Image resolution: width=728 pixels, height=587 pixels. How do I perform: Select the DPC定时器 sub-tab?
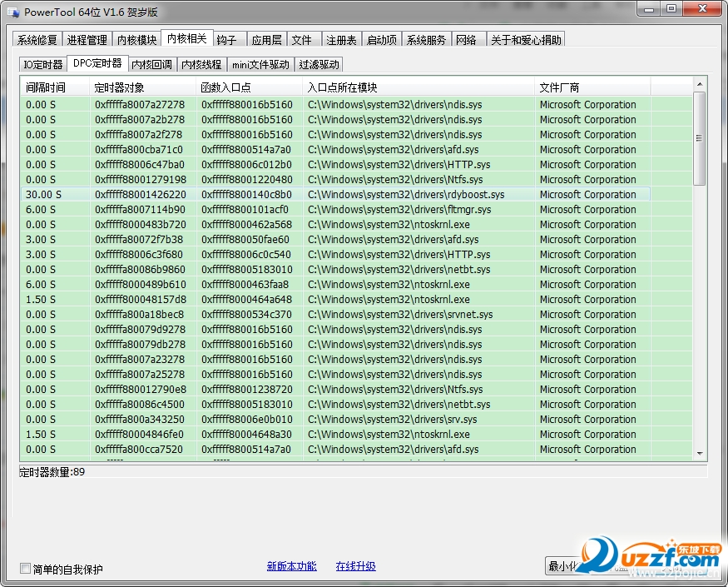[x=97, y=63]
